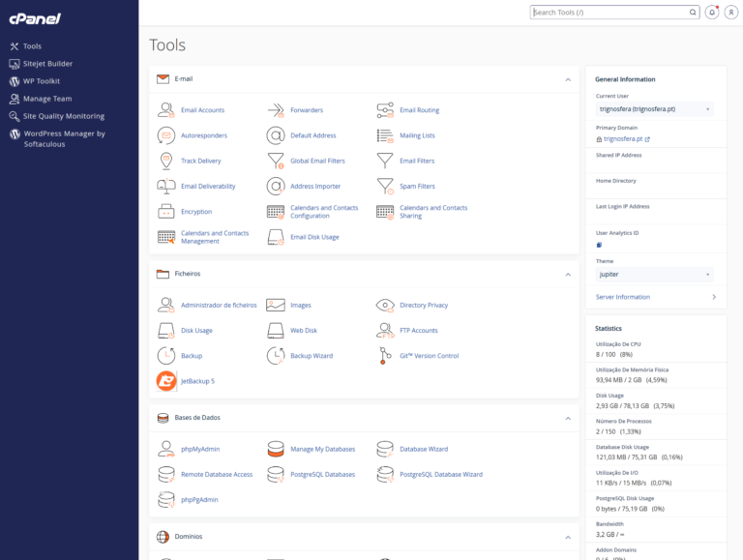The width and height of the screenshot is (743, 560).
Task: Collapse the Ficheiros section
Action: 568,275
